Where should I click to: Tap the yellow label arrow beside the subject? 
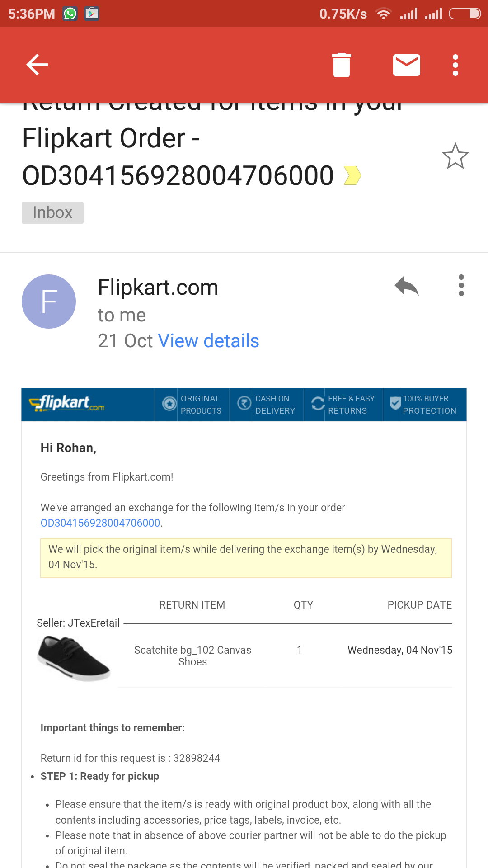tap(352, 176)
